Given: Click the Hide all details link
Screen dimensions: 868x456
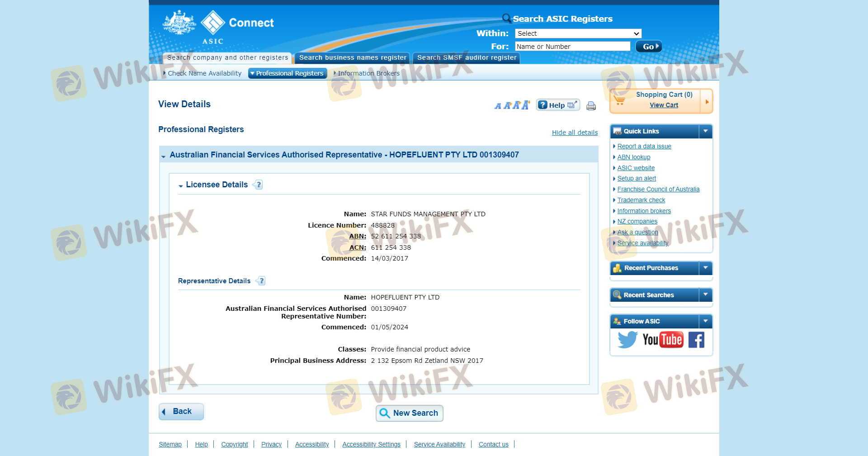Looking at the screenshot, I should pyautogui.click(x=575, y=133).
